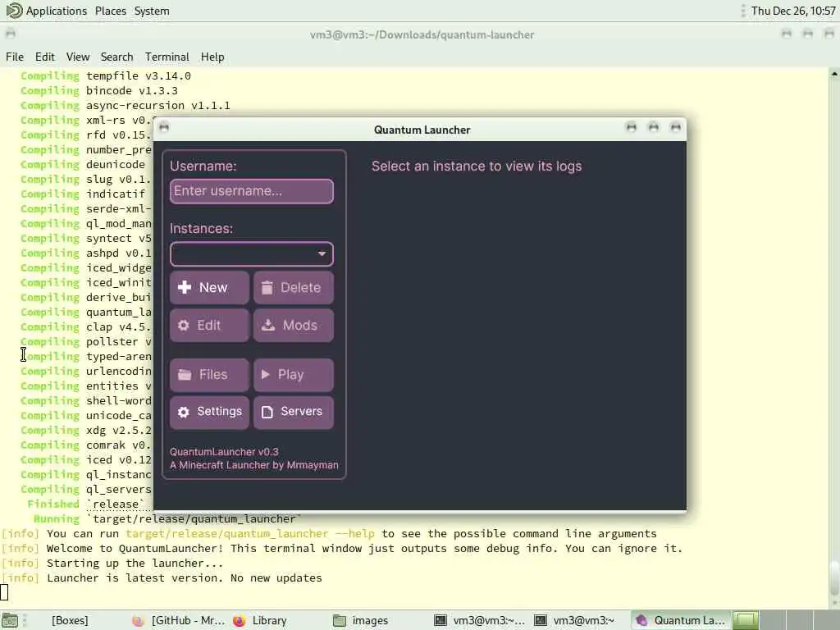The height and width of the screenshot is (630, 840).
Task: Click the folder icon on Files button
Action: (185, 374)
